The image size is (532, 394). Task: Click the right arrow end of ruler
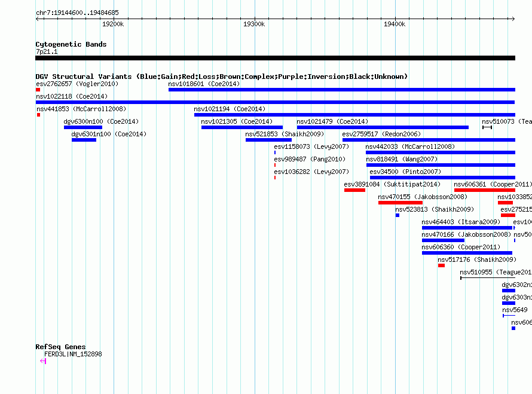tap(513, 19)
